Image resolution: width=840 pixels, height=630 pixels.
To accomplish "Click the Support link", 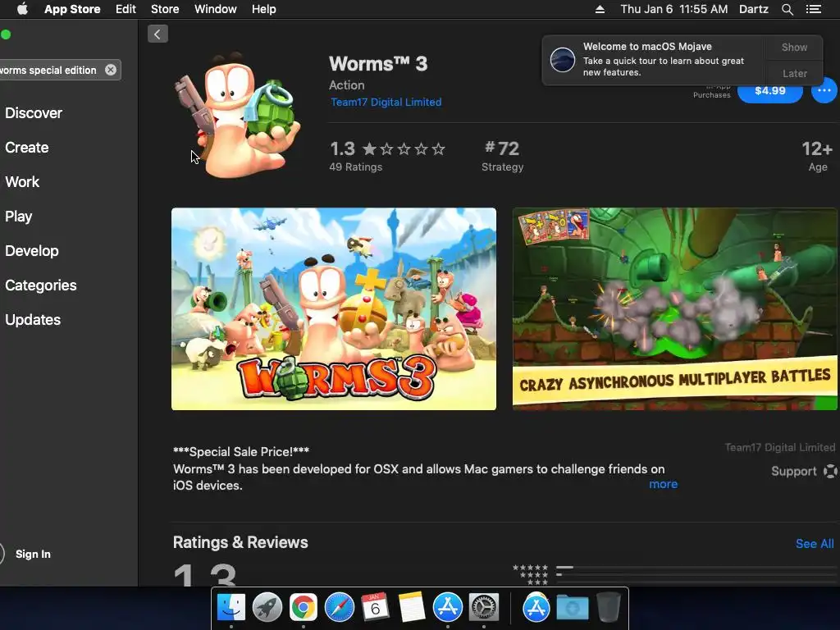I will coord(794,472).
